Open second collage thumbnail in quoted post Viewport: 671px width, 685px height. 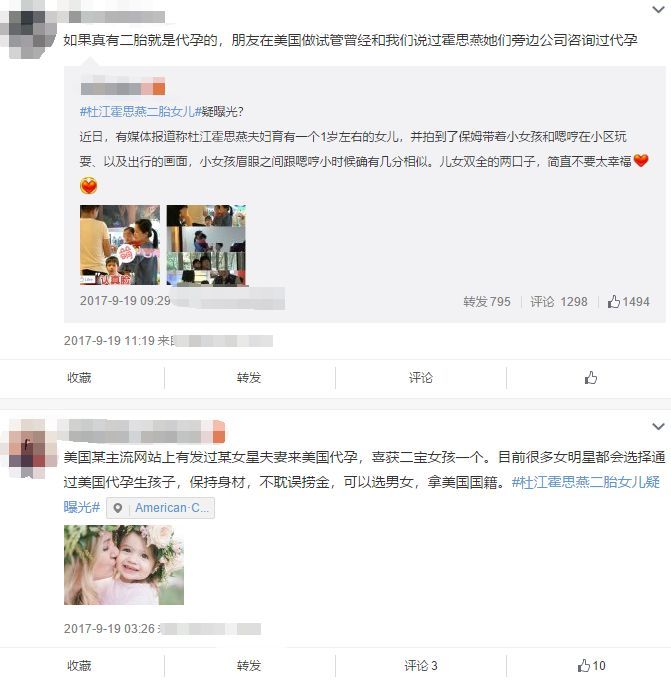pyautogui.click(x=206, y=245)
